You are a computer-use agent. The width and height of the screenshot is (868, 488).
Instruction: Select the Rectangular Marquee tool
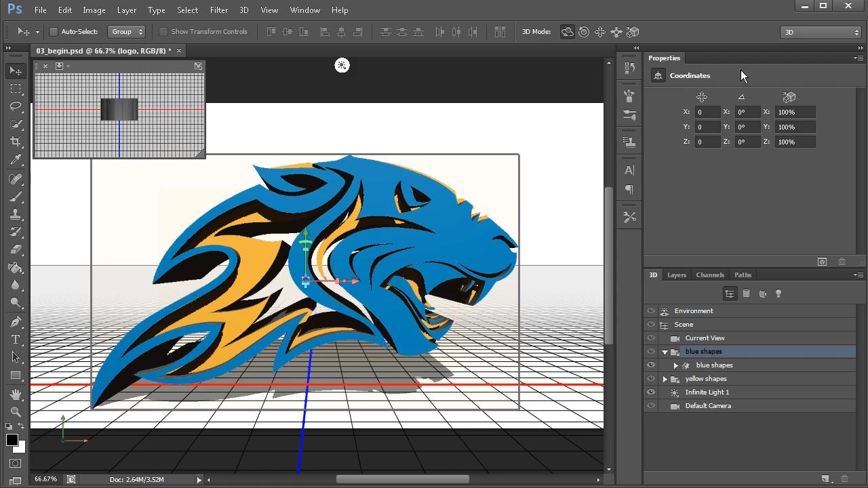[16, 89]
